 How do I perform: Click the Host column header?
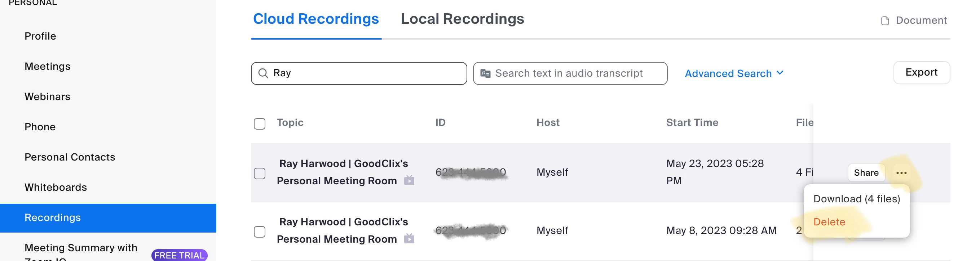coord(548,122)
